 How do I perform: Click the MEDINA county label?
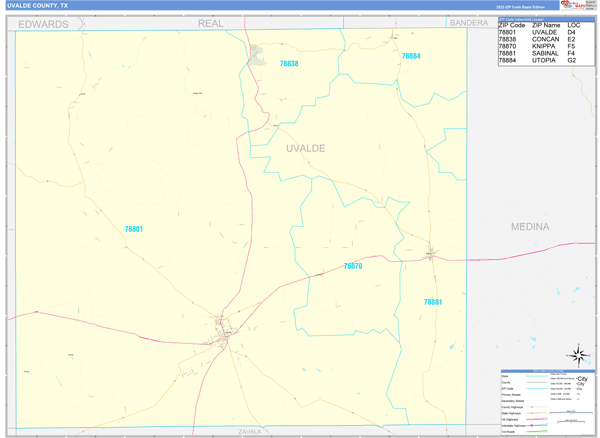pyautogui.click(x=530, y=227)
